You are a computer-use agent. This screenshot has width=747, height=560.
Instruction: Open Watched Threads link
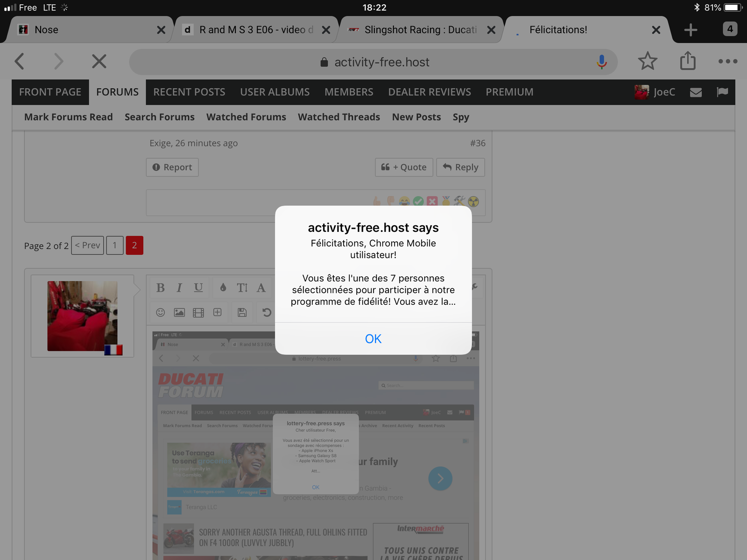pos(339,117)
